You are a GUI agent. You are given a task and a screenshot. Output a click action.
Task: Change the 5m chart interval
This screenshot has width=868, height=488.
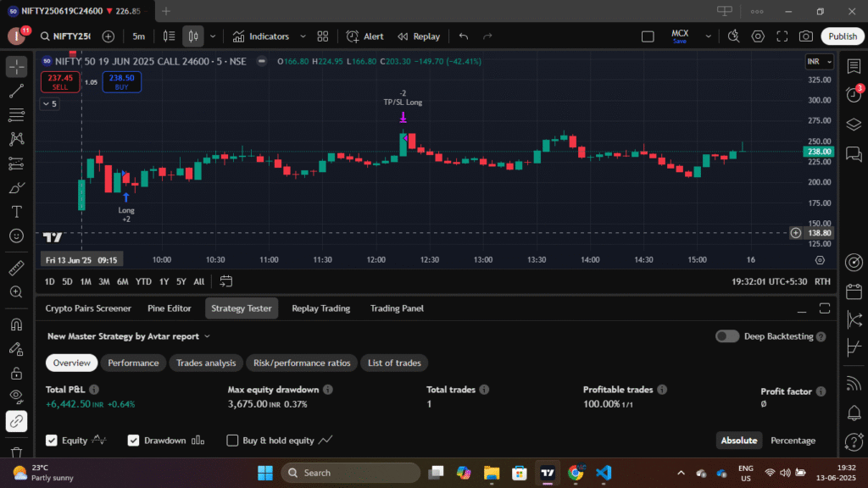tap(138, 36)
